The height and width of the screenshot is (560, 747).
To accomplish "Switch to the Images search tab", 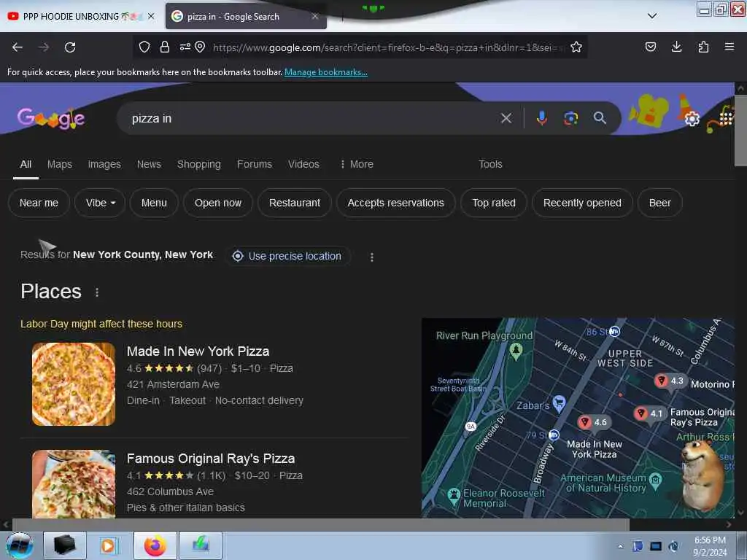I will (104, 164).
